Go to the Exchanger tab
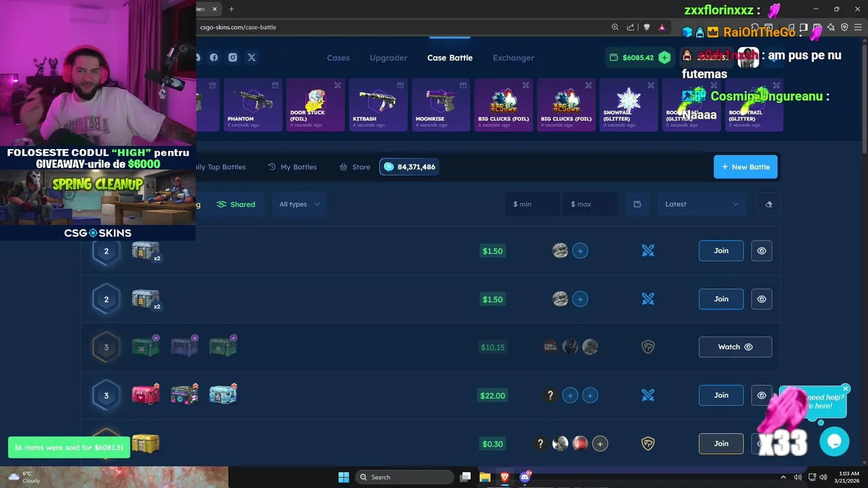 (x=513, y=58)
